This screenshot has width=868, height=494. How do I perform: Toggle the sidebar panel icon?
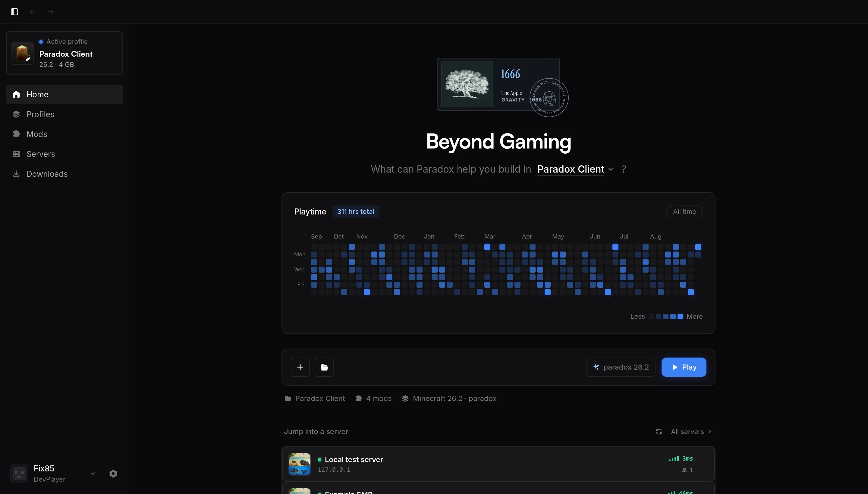(x=14, y=12)
